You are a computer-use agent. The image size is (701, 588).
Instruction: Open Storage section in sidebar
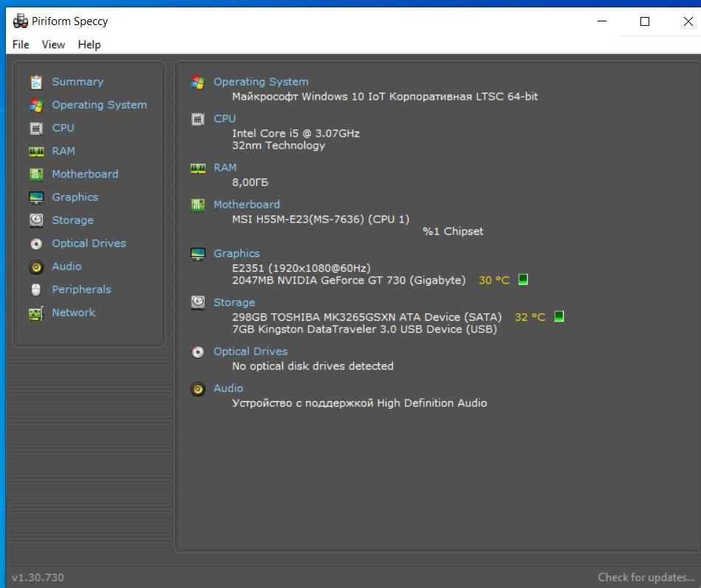point(73,220)
